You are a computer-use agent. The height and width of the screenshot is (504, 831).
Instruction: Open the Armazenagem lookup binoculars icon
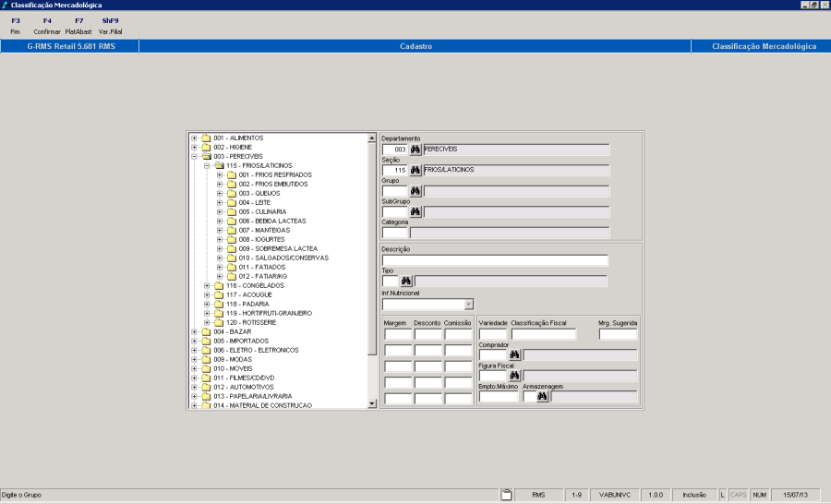[542, 396]
